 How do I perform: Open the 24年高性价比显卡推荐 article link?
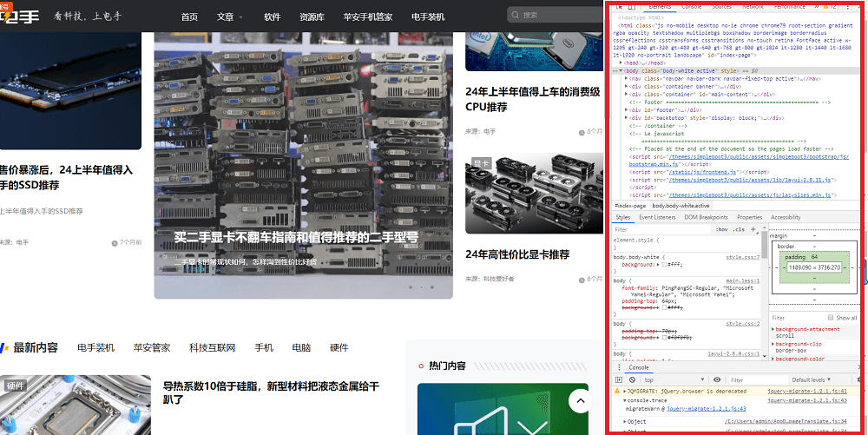coord(517,254)
